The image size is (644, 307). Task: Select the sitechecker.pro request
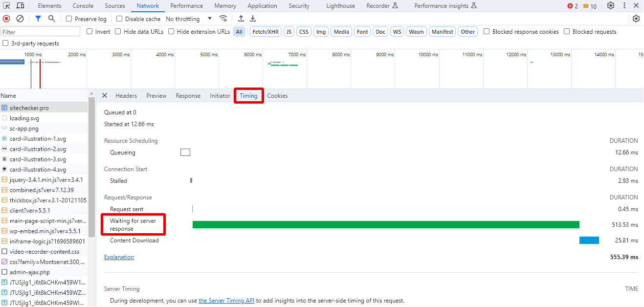[44, 108]
